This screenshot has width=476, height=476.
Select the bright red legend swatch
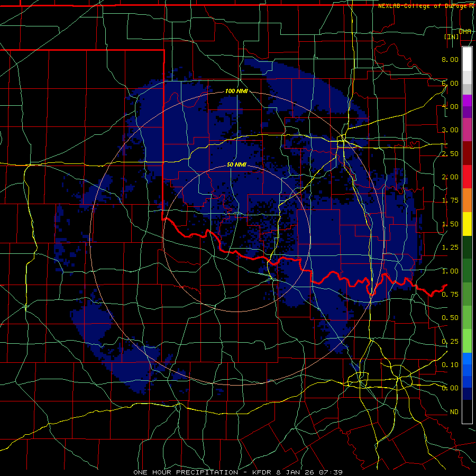pos(467,177)
